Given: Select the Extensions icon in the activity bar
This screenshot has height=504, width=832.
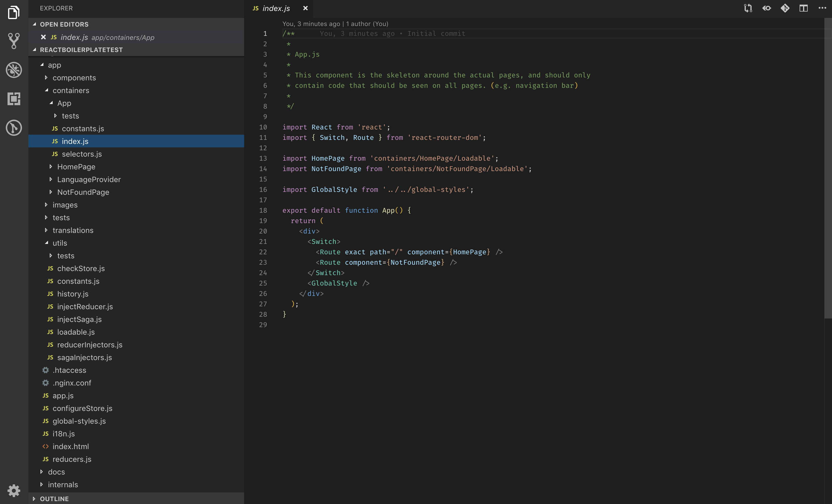Looking at the screenshot, I should pyautogui.click(x=14, y=99).
